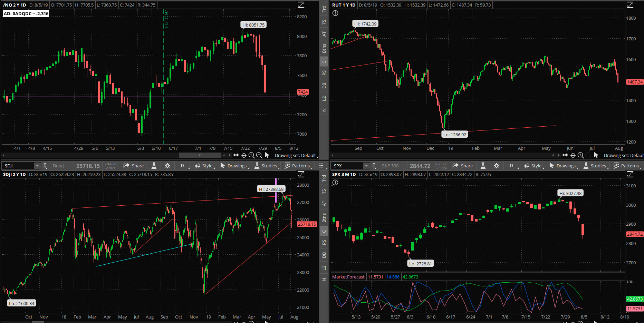This screenshot has height=323, width=644.
Task: Open Trd side tab beside $DJI chart
Action: (324, 178)
